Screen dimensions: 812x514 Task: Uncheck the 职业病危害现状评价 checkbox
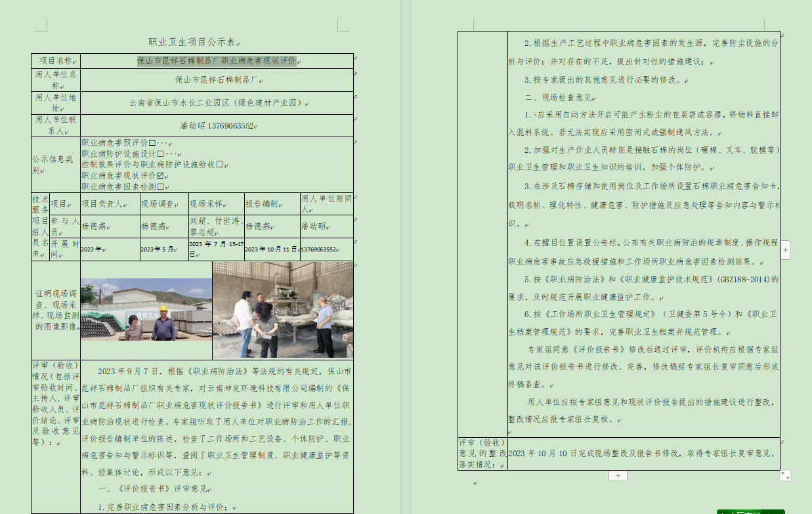160,176
